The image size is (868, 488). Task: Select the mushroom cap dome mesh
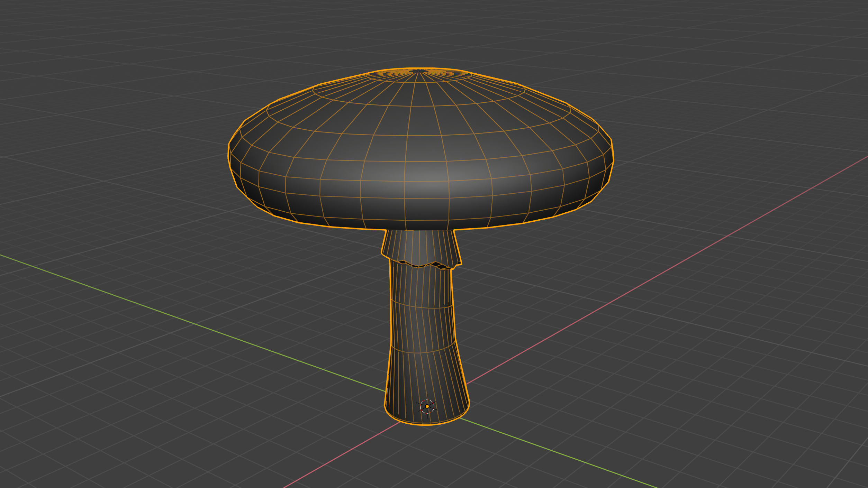coord(421,149)
